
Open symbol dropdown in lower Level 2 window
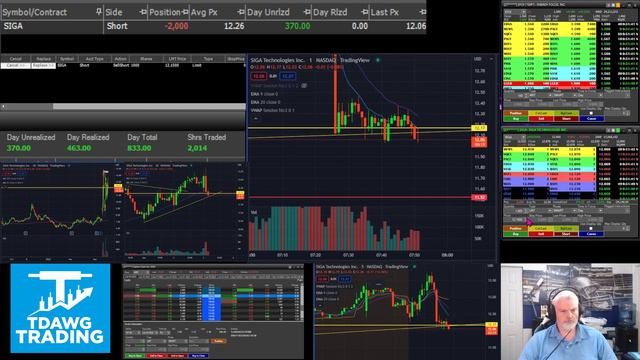[523, 137]
